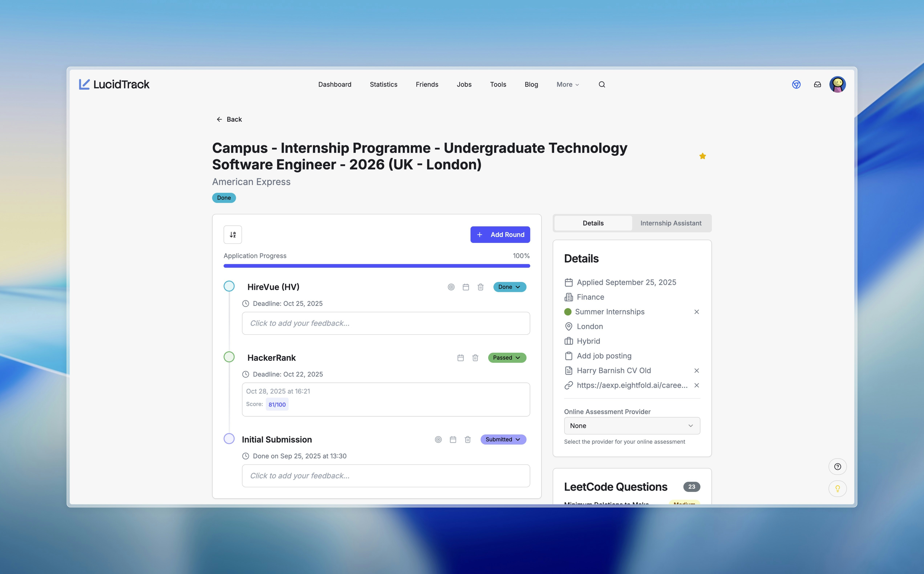
Task: Open HireVue Done status dropdown
Action: click(509, 287)
